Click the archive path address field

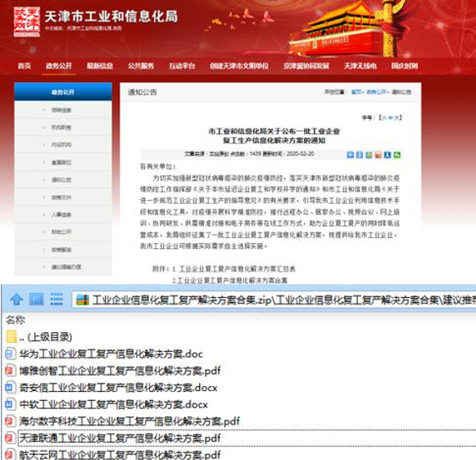(x=274, y=300)
